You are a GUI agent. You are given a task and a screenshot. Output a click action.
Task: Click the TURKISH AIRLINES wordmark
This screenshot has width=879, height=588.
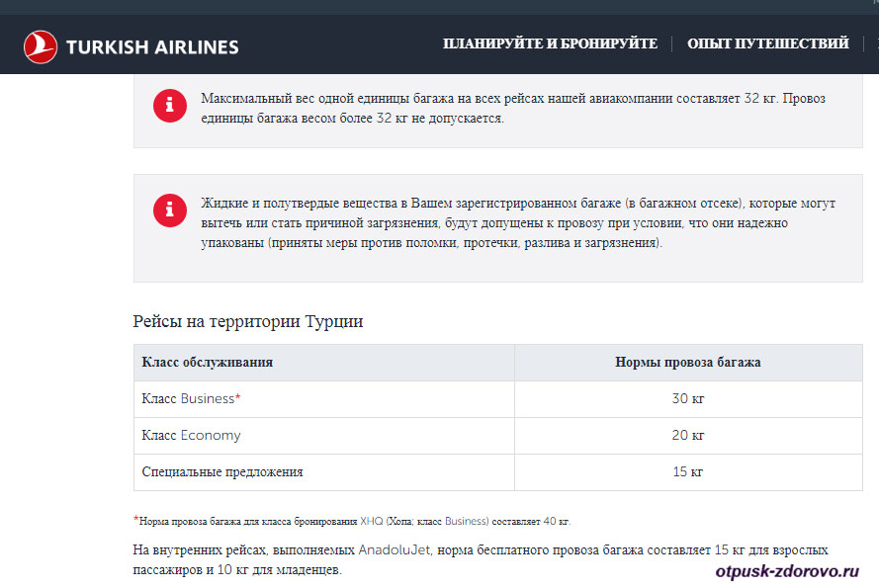click(152, 46)
